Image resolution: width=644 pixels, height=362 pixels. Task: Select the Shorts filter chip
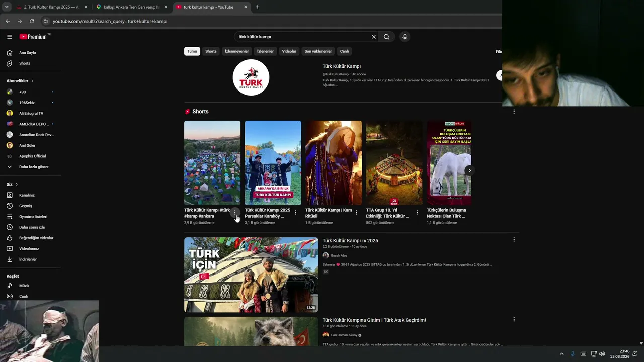click(x=211, y=51)
